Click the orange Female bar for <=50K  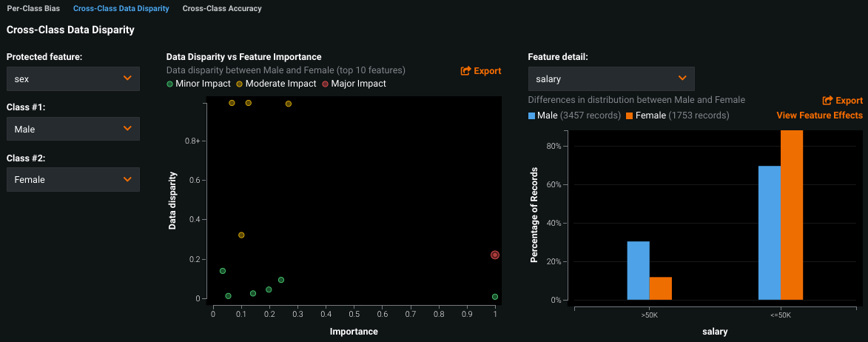click(x=791, y=215)
